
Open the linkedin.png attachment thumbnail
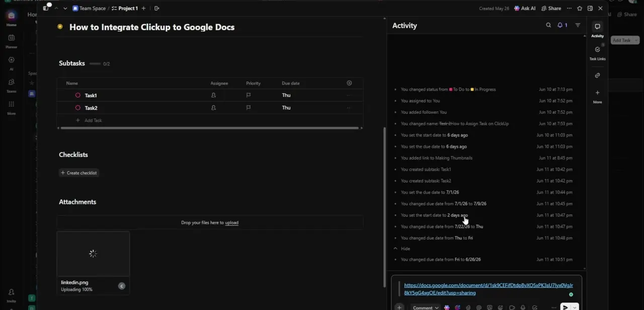(x=93, y=254)
